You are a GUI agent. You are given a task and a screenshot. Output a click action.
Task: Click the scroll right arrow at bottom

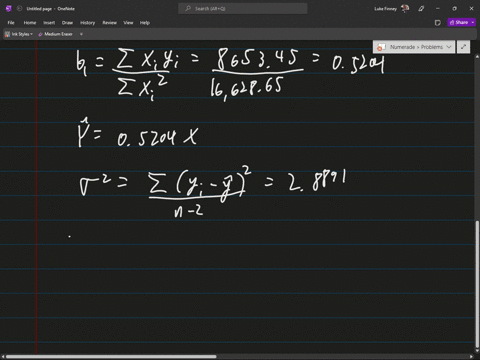[x=471, y=357]
